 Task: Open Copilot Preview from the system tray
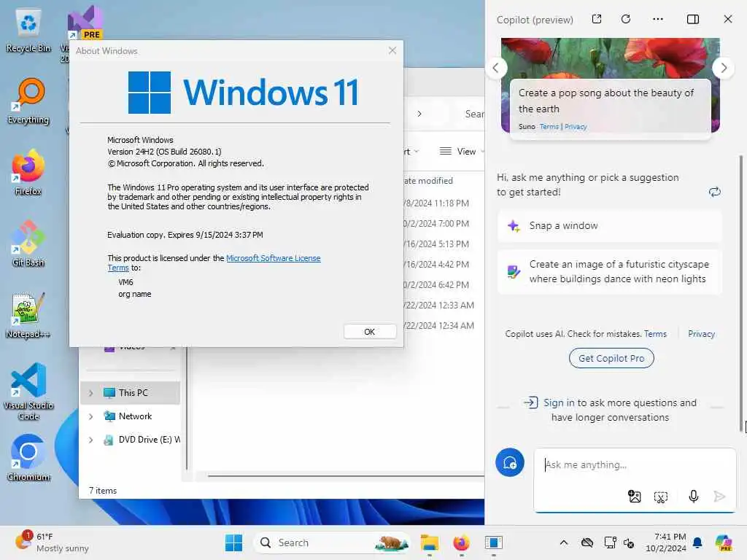tap(724, 542)
